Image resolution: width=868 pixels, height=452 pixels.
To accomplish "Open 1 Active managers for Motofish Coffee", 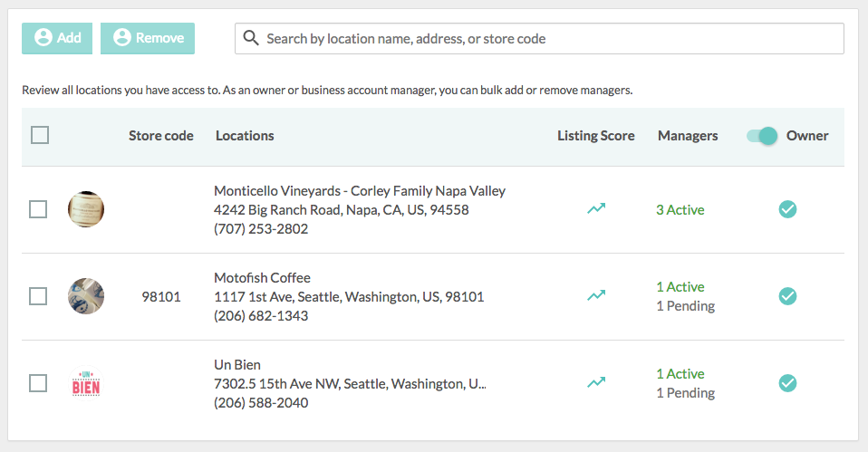I will pos(680,286).
